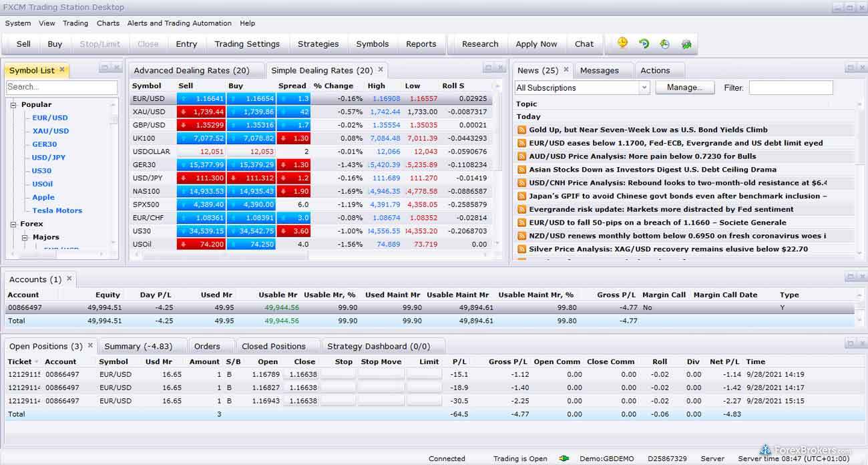Click USD/JPY Sell price 111.300
868x465 pixels.
[201, 178]
